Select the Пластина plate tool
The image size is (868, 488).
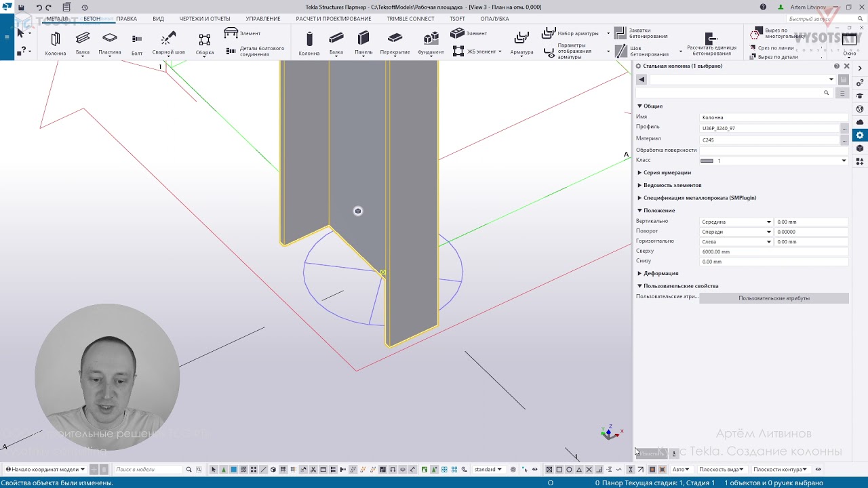point(110,43)
